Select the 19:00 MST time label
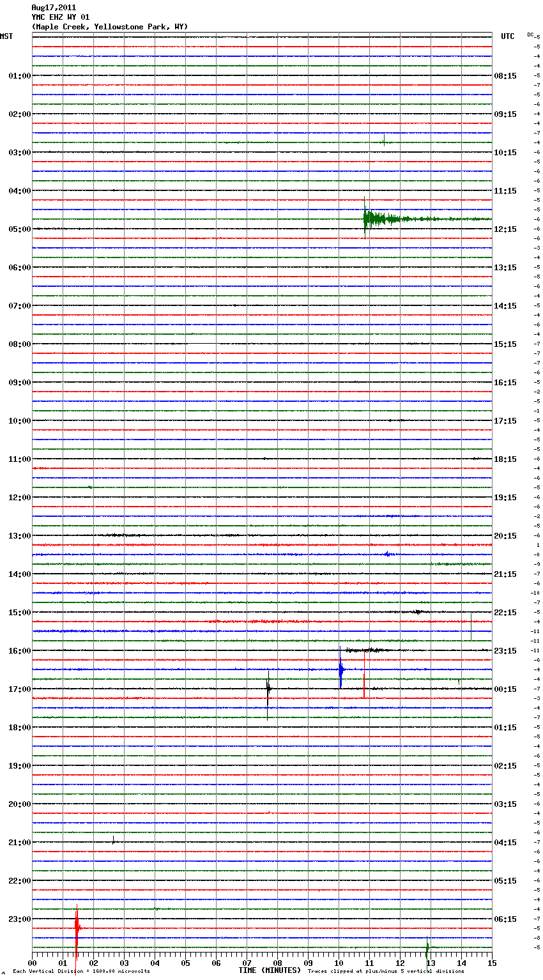The height and width of the screenshot is (980, 543). point(20,766)
